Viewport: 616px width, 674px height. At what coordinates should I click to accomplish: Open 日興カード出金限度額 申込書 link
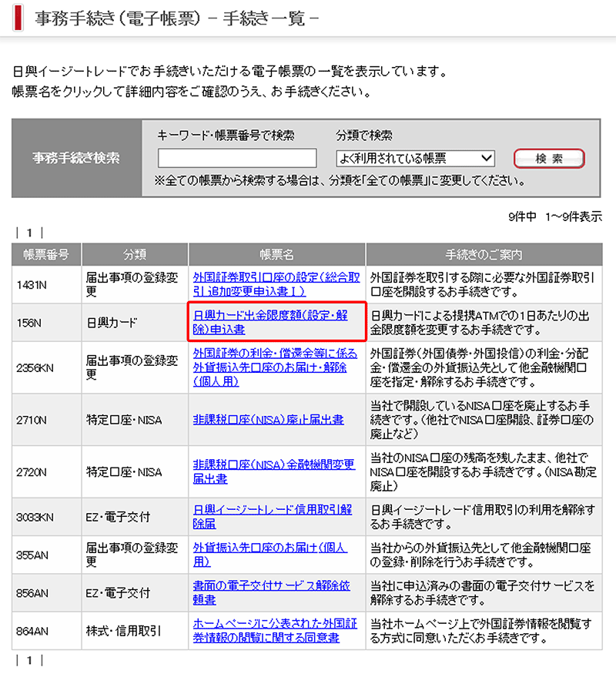pyautogui.click(x=270, y=322)
